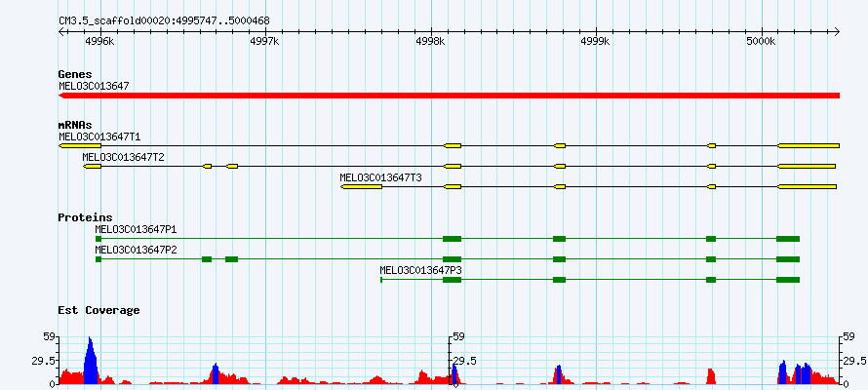This screenshot has height=390, width=868.
Task: Click the 4997k ruler label
Action: [265, 40]
